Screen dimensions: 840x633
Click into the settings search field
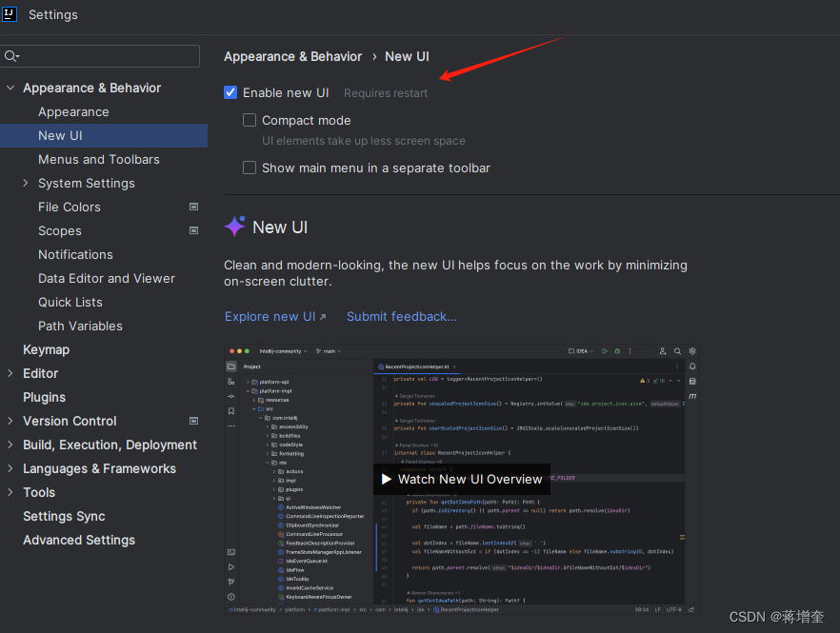click(100, 56)
